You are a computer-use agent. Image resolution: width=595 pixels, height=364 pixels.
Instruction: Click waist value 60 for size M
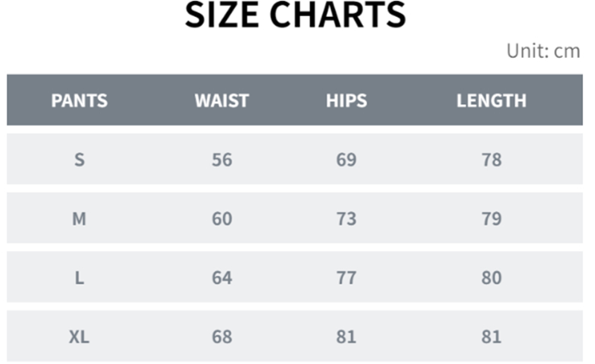tap(222, 218)
